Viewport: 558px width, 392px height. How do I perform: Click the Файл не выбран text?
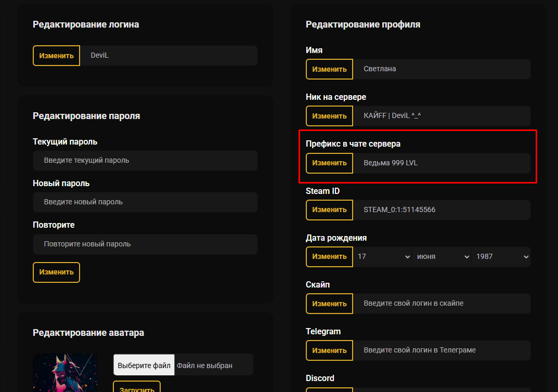pos(204,365)
